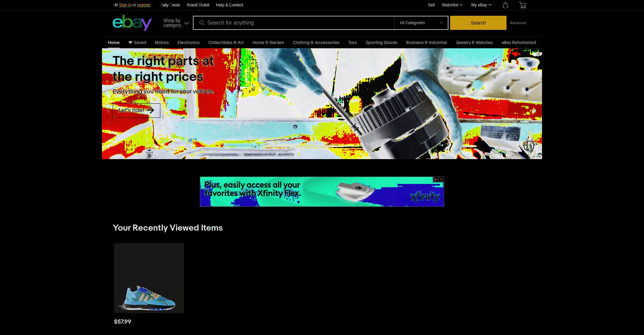Open Sporting Goods category
644x335 pixels.
[x=381, y=43]
